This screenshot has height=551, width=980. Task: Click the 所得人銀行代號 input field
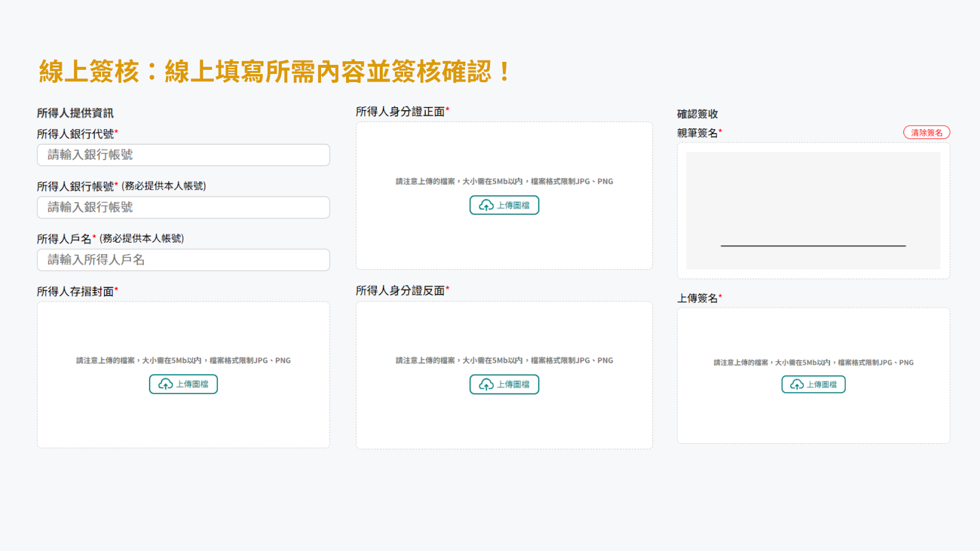[x=183, y=155]
